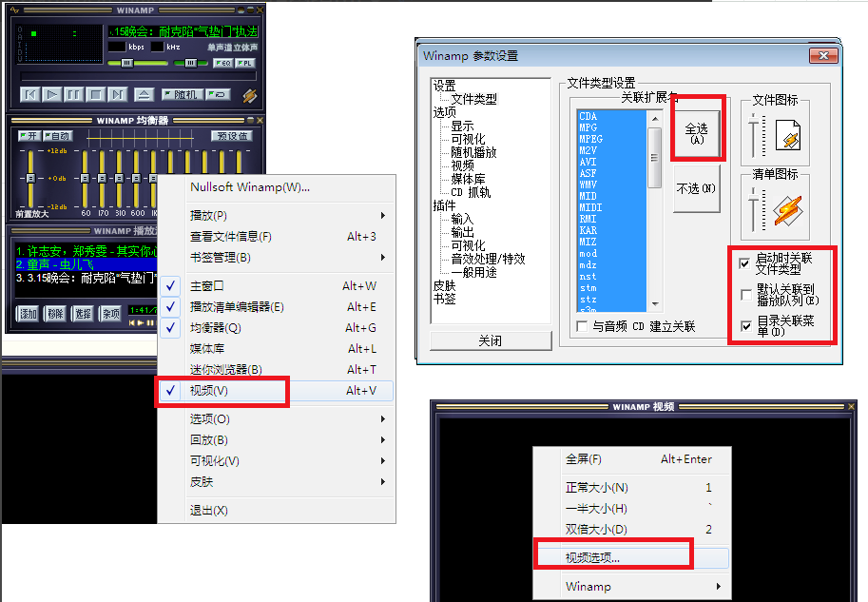Uncheck 目录关联菜单(D) checkbox
This screenshot has height=602, width=868.
coord(746,325)
